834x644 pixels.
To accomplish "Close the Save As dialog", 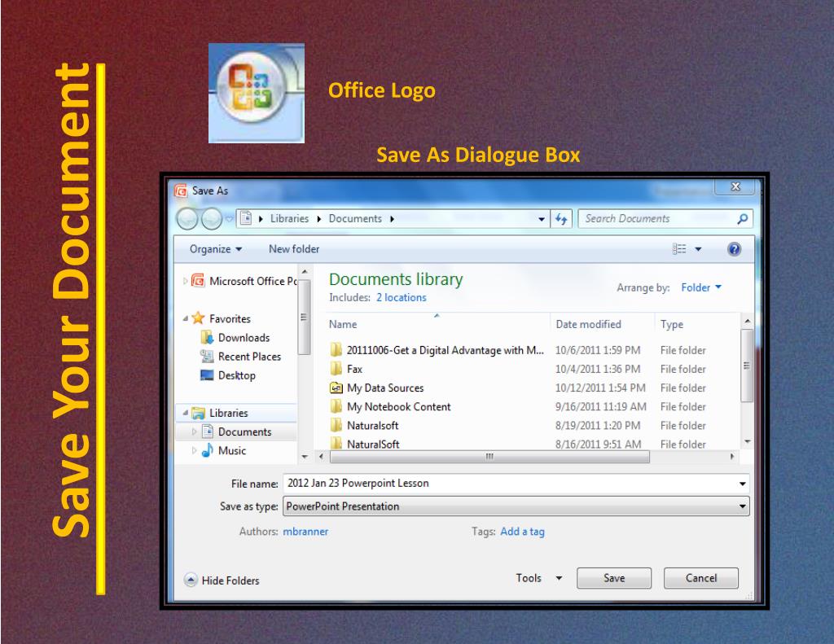I will click(735, 186).
